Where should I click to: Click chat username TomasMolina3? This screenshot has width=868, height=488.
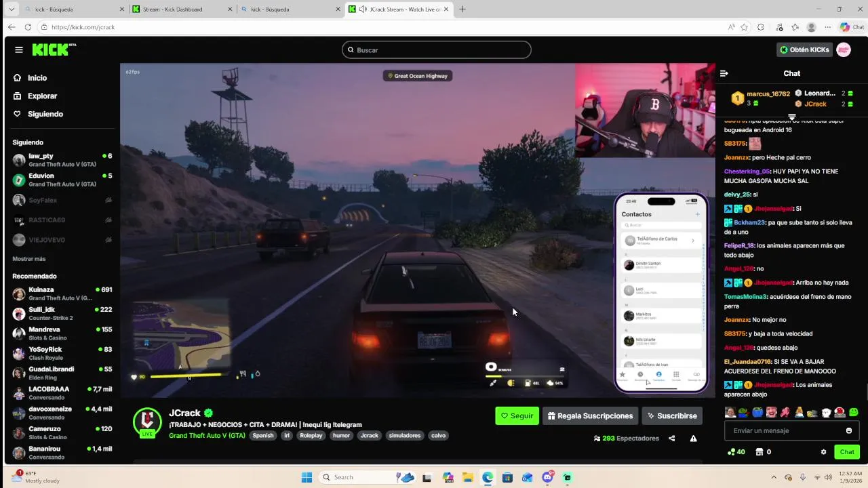[x=745, y=297]
